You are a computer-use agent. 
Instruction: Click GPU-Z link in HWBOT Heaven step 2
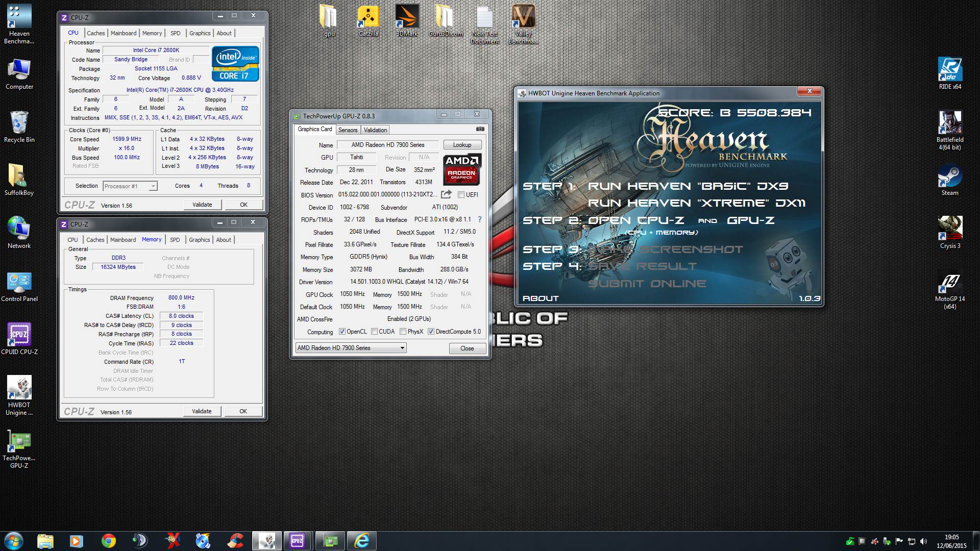(x=750, y=220)
